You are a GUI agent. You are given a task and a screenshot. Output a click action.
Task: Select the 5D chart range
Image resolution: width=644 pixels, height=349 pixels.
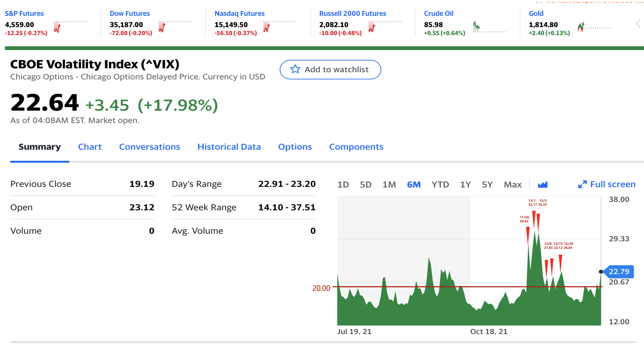coord(366,185)
